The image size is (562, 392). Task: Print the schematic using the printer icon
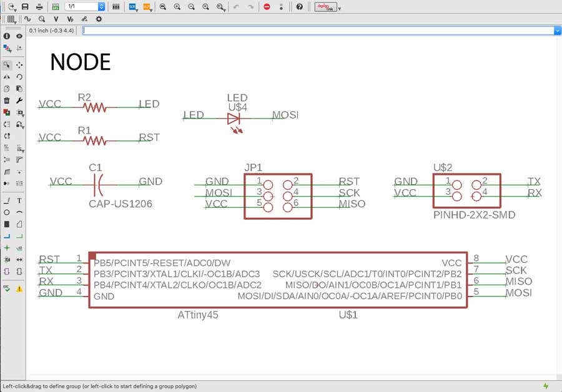tap(39, 6)
